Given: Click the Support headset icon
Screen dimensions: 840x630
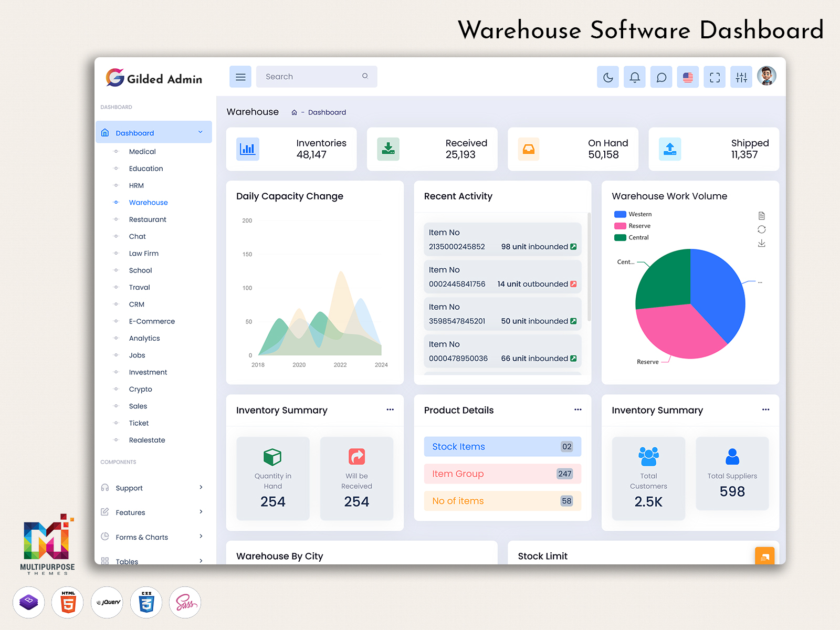Looking at the screenshot, I should (105, 488).
